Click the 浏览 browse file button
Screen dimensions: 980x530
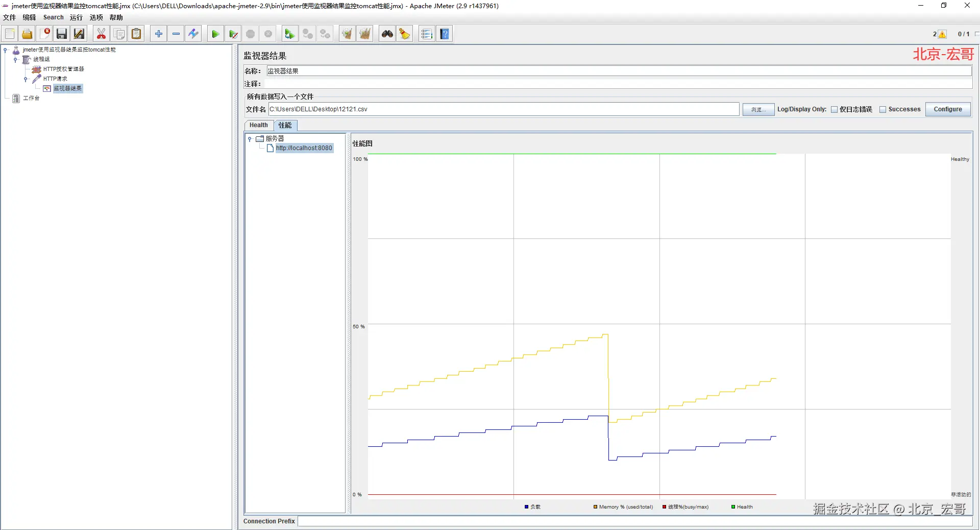(x=758, y=109)
